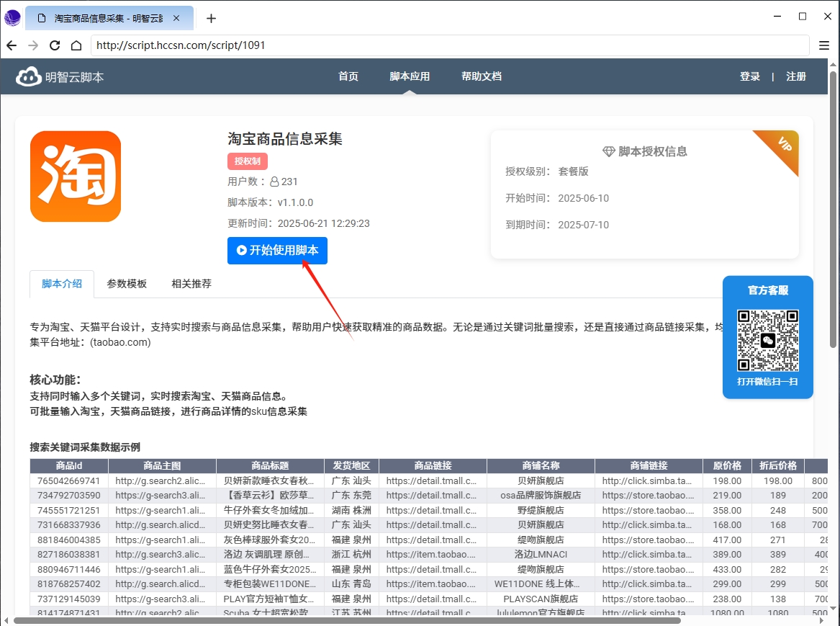840x626 pixels.
Task: Click the 折后价格 column header
Action: 778,466
